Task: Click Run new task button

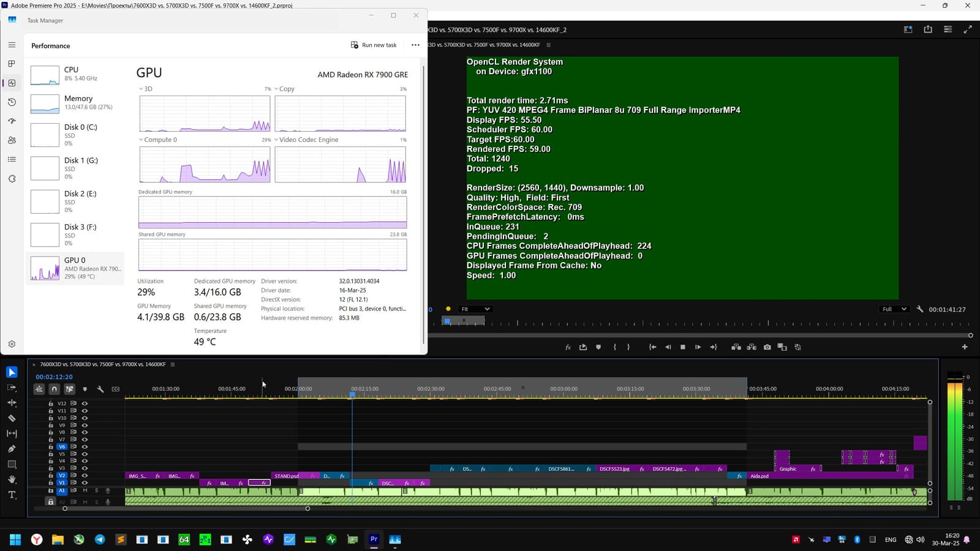Action: (374, 45)
